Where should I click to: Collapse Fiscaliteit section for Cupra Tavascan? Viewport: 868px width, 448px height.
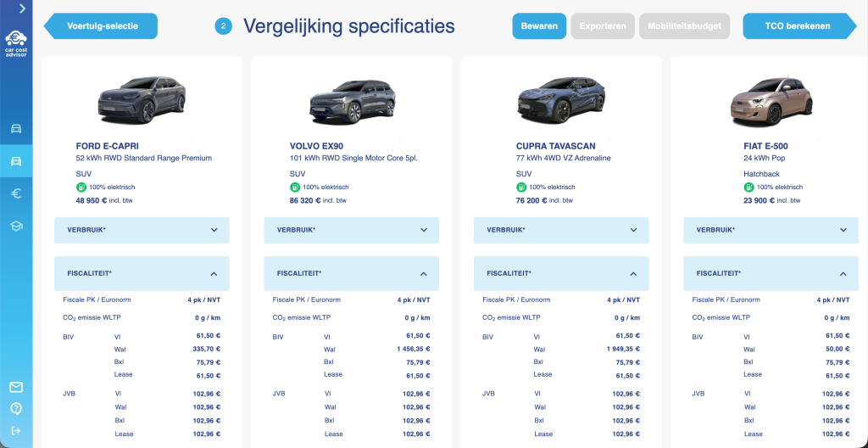(633, 274)
